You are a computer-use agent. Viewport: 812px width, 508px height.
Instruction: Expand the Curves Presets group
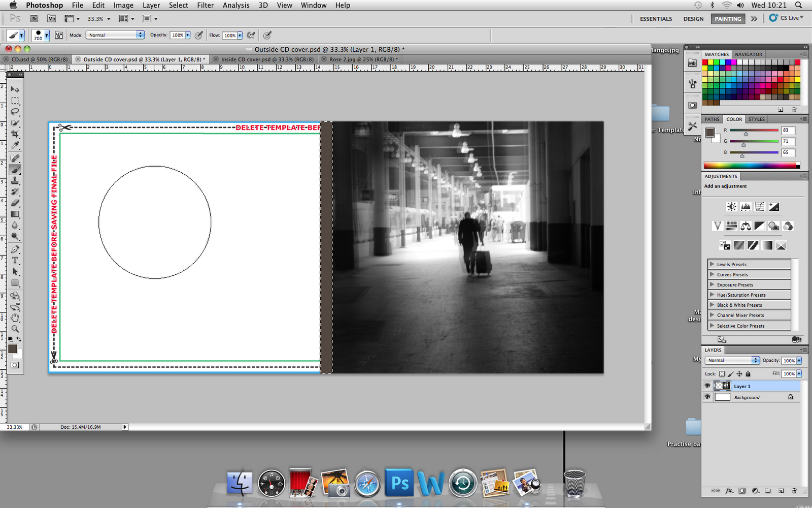pyautogui.click(x=713, y=274)
